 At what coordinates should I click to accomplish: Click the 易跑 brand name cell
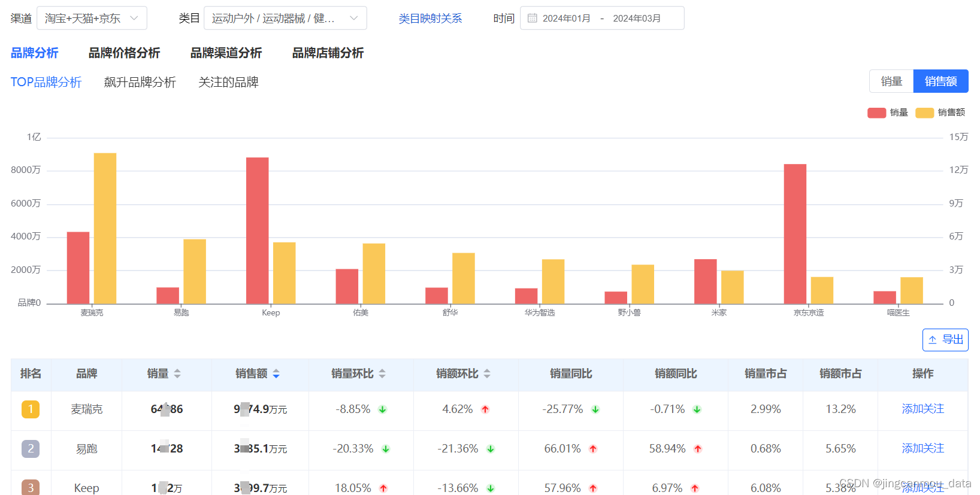[86, 449]
